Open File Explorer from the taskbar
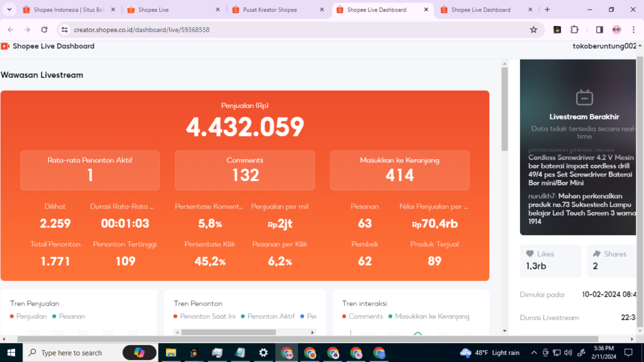Viewport: 644px width, 362px height. coord(171,353)
